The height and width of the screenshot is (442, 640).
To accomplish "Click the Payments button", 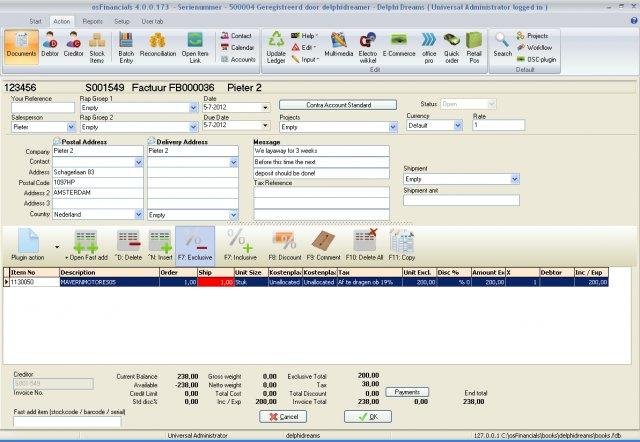I will [407, 392].
